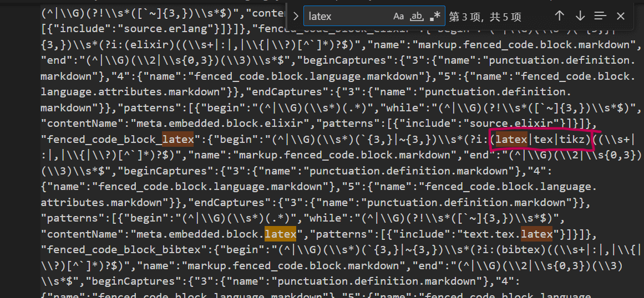Jump to next match with down arrow
The width and height of the screenshot is (644, 298).
pos(580,17)
